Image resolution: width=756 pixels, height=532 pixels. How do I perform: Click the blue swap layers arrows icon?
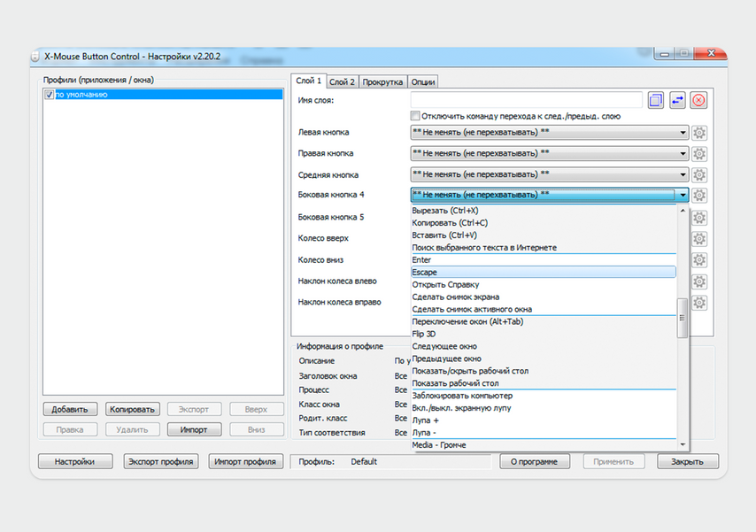[677, 100]
